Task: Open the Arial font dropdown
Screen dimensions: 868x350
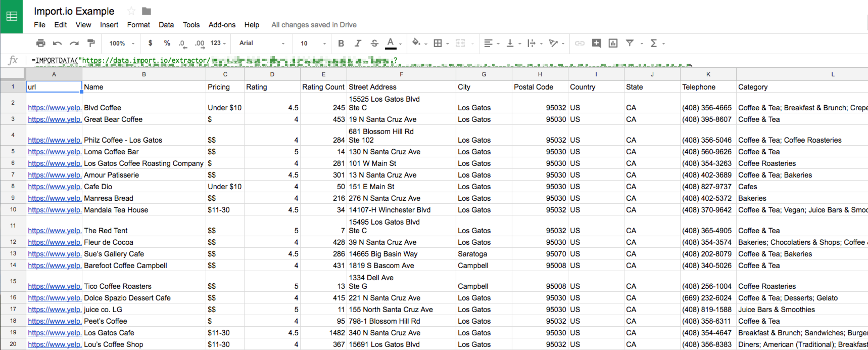Action: [x=262, y=43]
